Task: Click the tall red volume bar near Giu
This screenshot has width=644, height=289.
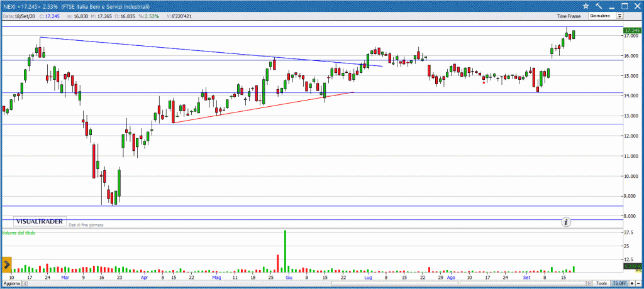Action: pyautogui.click(x=278, y=263)
